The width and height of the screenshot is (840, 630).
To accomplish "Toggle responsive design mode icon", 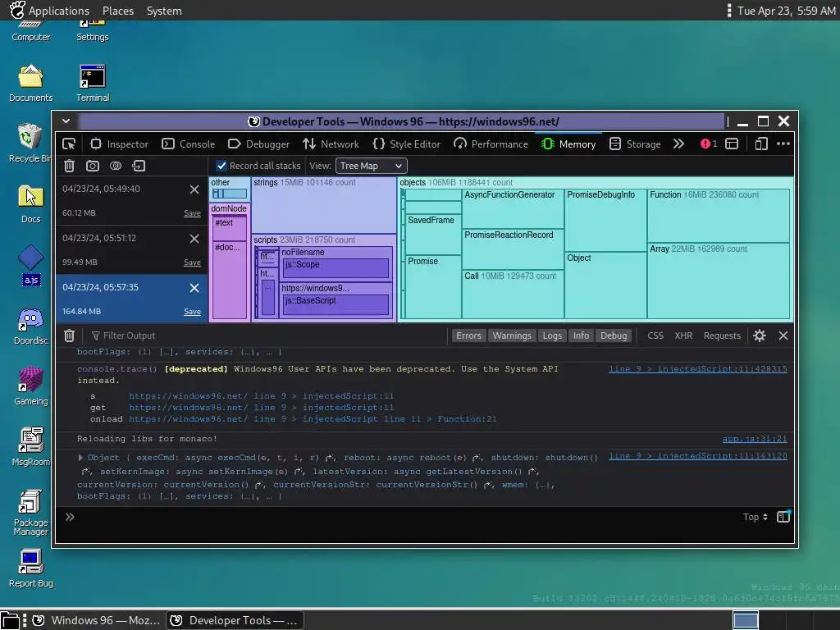I will click(761, 144).
